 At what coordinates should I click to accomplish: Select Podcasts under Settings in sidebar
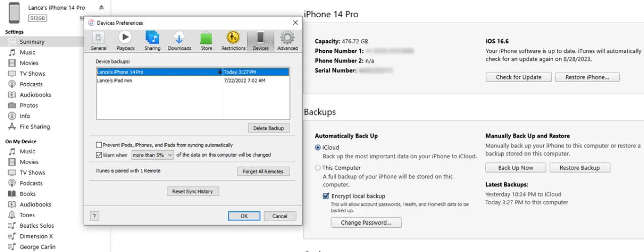pos(31,84)
